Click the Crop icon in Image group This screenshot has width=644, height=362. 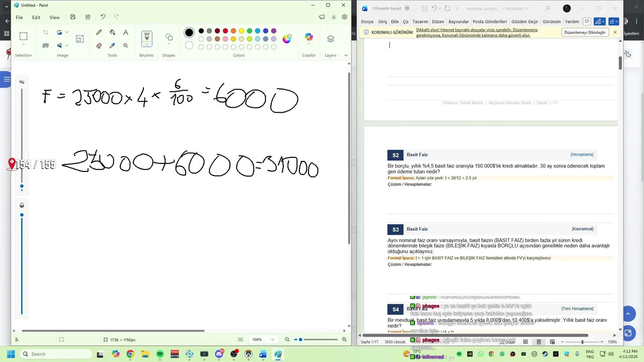[x=45, y=32]
